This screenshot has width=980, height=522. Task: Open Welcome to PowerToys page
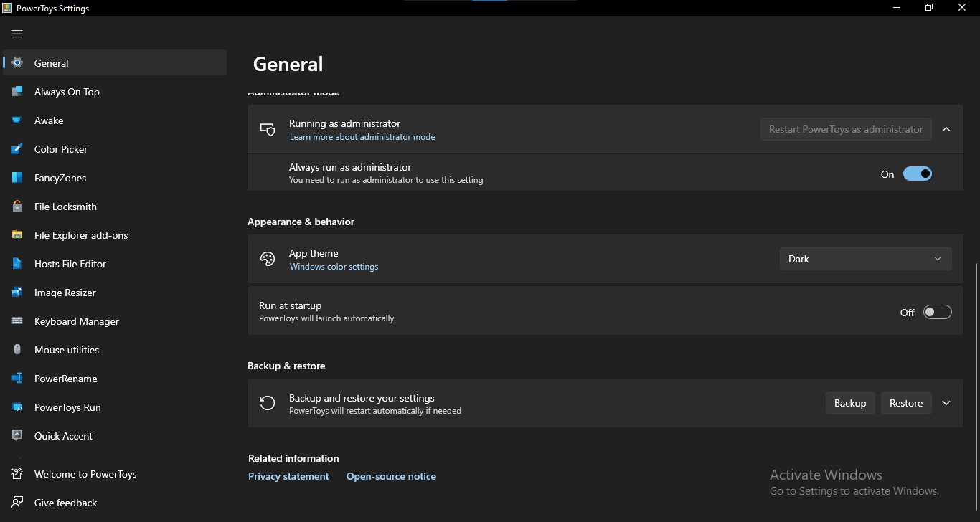click(115, 474)
